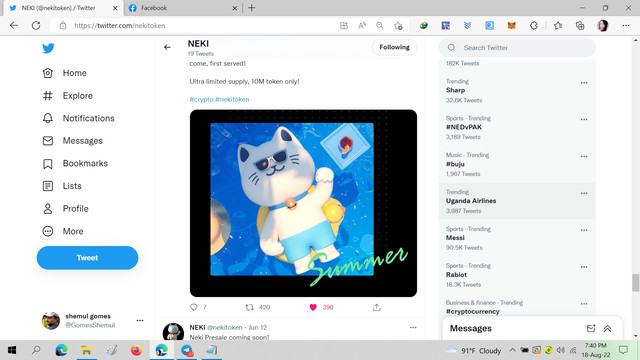Open the MetaMask fox extension
Image resolution: width=640 pixels, height=360 pixels.
click(x=511, y=25)
